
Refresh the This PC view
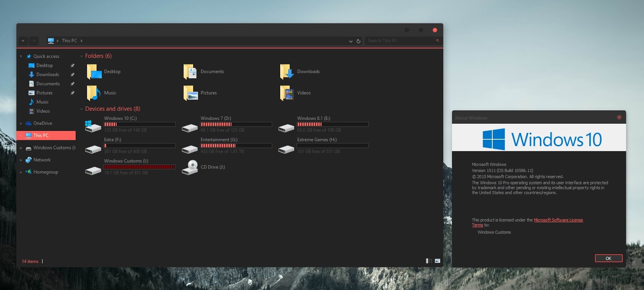[358, 41]
